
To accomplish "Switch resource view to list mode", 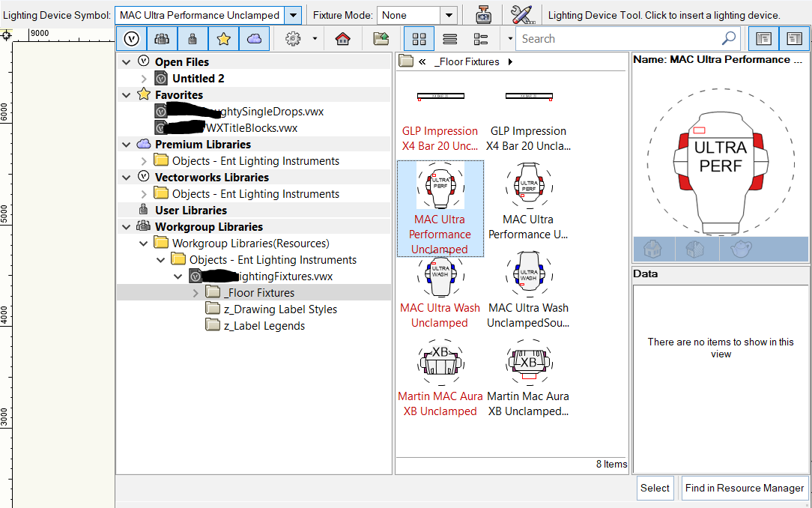I will coord(449,39).
